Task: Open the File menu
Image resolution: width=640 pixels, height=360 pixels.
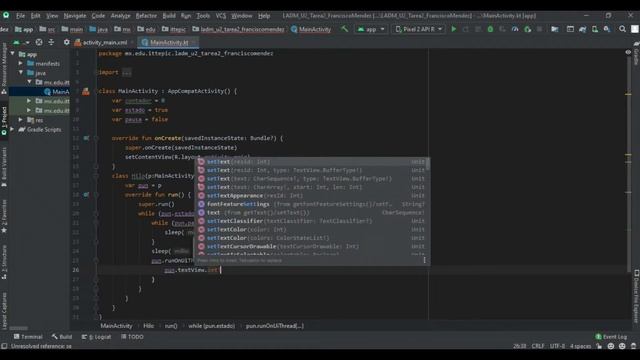Action: pos(20,16)
